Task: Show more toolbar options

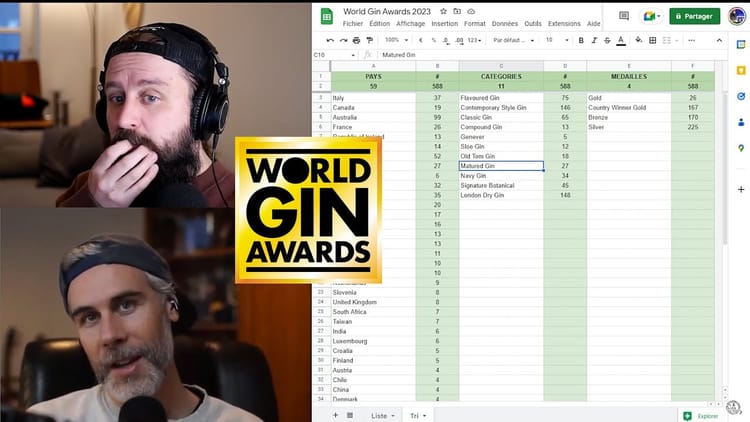Action: [x=691, y=41]
